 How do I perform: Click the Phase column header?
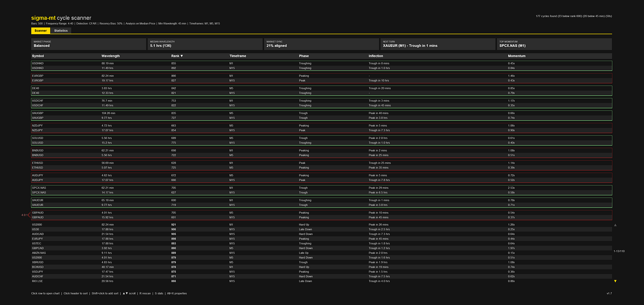pyautogui.click(x=304, y=56)
